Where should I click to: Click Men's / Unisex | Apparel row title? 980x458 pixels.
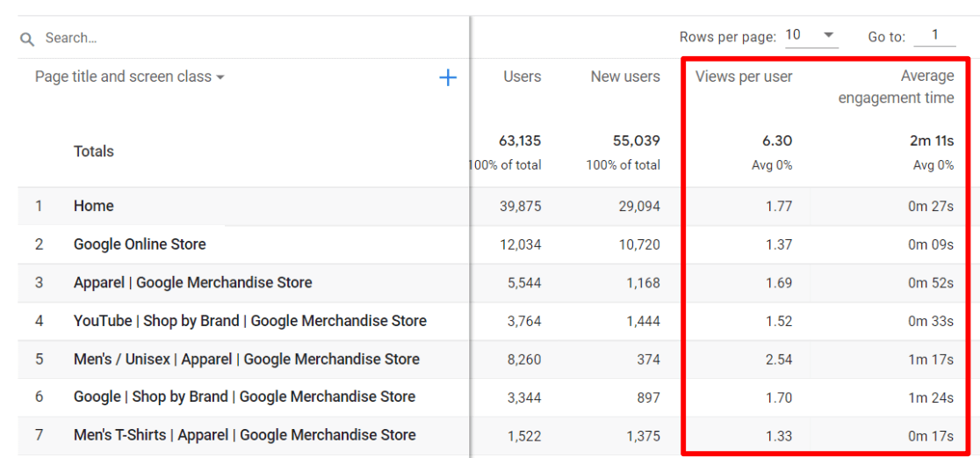pyautogui.click(x=246, y=360)
